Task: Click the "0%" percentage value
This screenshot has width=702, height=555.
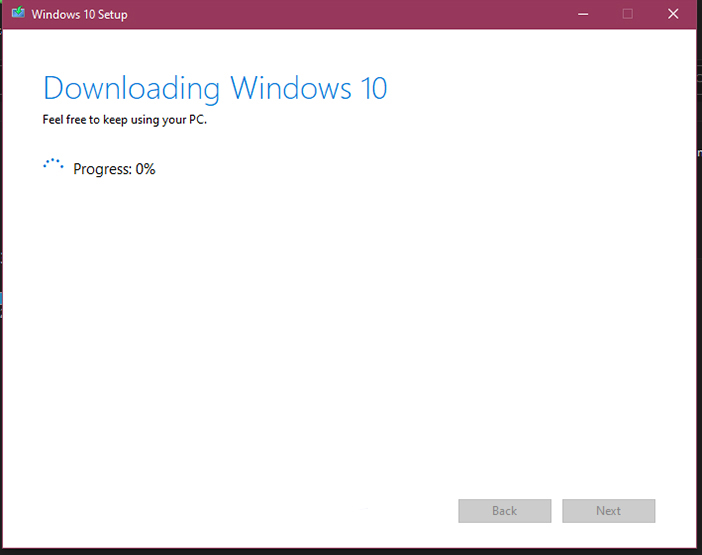Action: 145,169
